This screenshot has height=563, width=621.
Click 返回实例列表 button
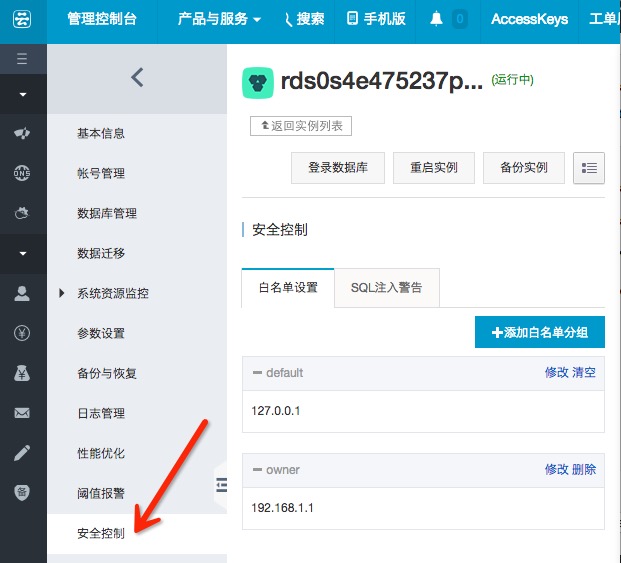pyautogui.click(x=301, y=126)
